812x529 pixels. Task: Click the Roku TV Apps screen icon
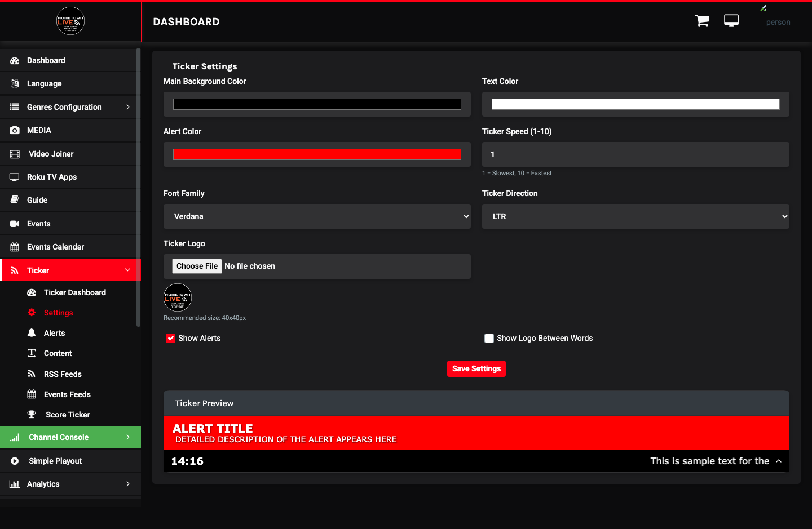[15, 177]
